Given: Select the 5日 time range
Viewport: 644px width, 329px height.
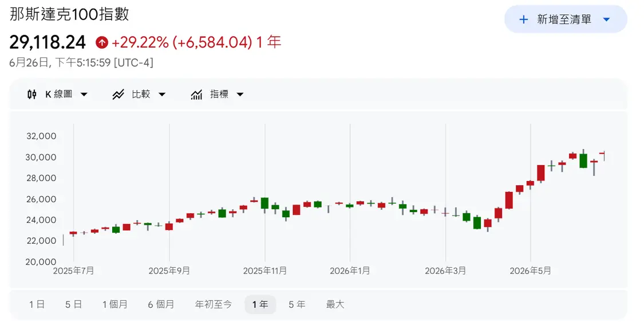Looking at the screenshot, I should click(73, 304).
